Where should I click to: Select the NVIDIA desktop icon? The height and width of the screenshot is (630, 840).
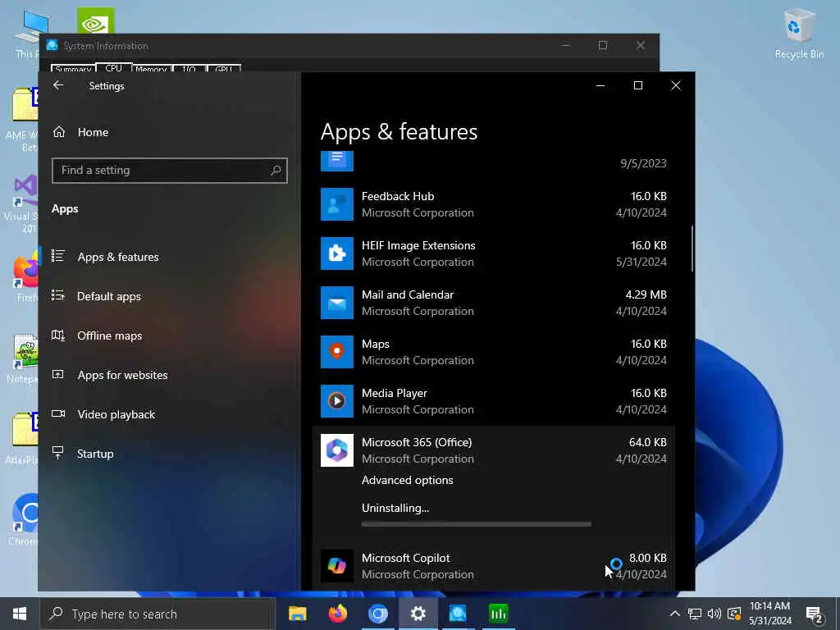[95, 21]
